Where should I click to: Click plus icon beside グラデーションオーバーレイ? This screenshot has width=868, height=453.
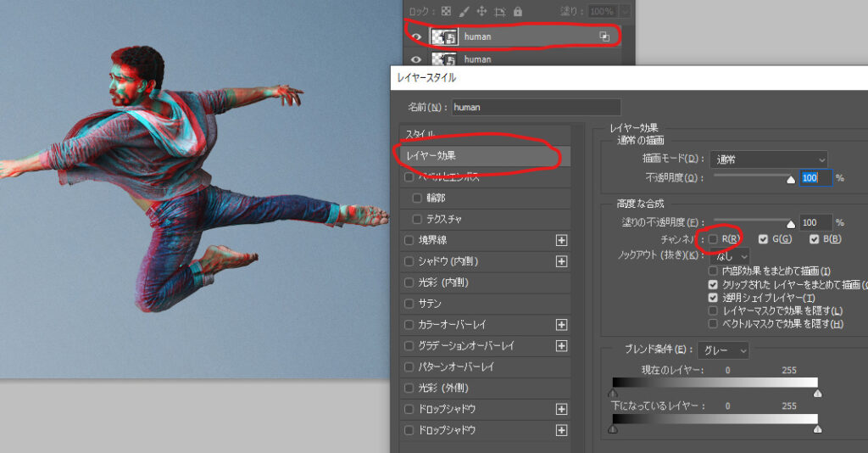click(561, 346)
